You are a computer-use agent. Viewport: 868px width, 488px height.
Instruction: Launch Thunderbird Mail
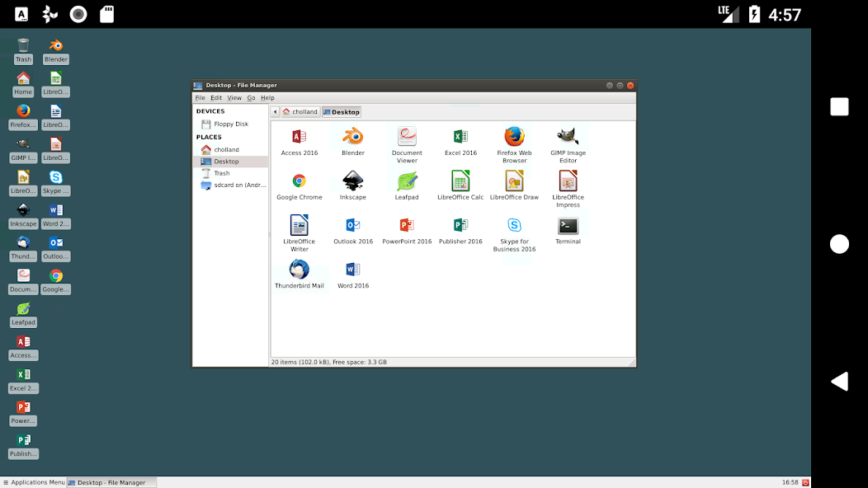[300, 272]
